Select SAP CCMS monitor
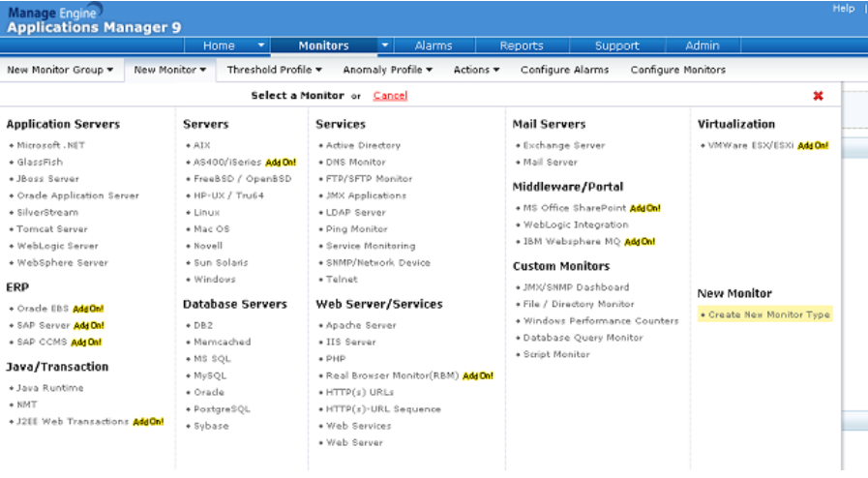Screen dimensions: 868x478 42,342
